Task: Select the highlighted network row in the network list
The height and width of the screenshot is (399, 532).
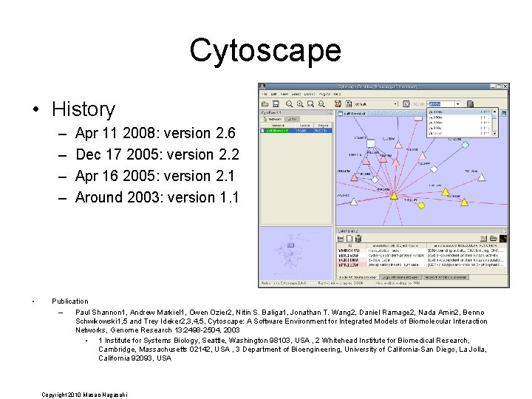Action: pos(296,130)
